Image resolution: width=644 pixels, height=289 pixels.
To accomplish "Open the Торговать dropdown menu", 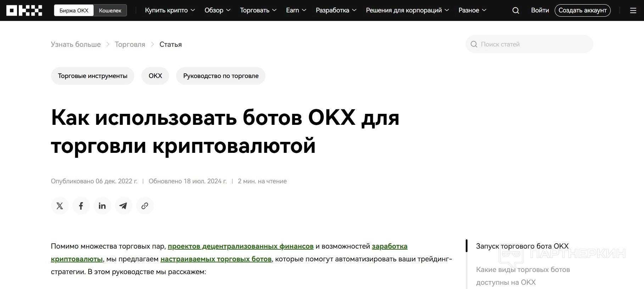I will tap(258, 10).
